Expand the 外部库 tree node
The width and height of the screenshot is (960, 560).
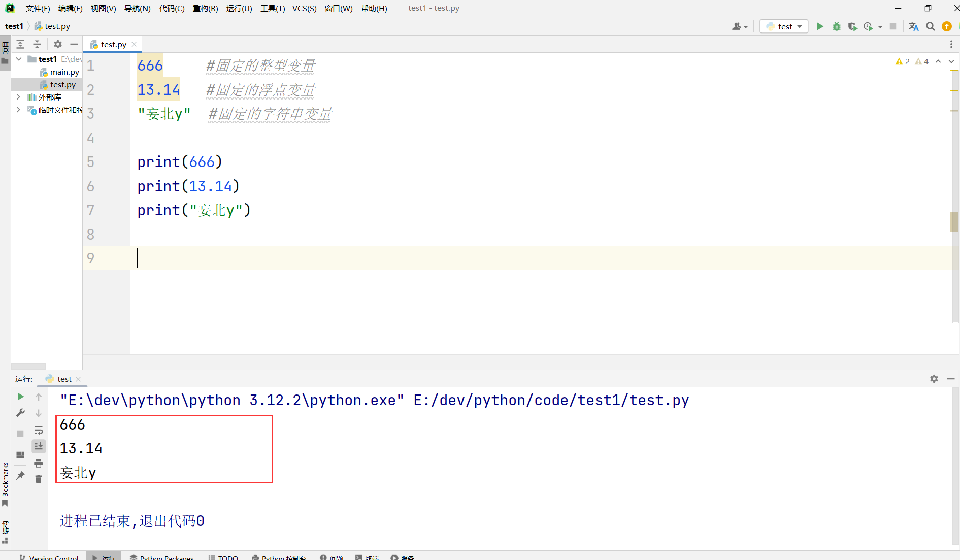click(x=18, y=97)
